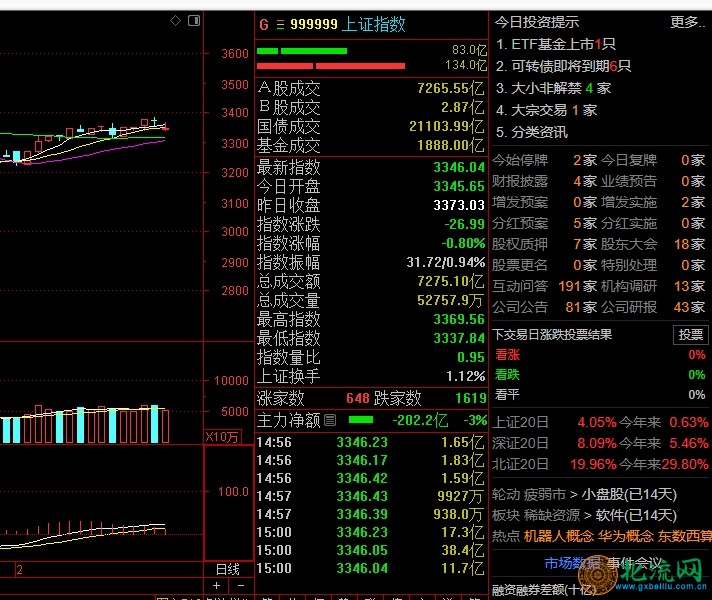Click the diamond icon above the chart
Image resolution: width=712 pixels, height=600 pixels.
(175, 20)
